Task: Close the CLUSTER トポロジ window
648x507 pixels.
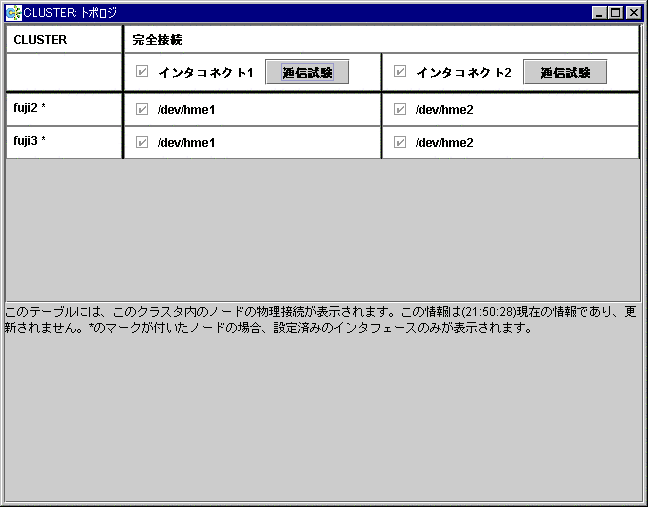Action: 634,13
